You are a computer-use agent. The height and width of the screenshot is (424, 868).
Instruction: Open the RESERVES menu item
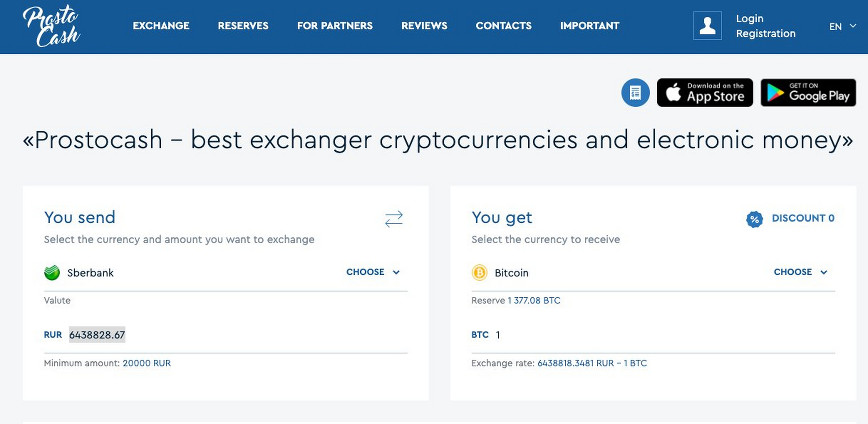click(243, 26)
